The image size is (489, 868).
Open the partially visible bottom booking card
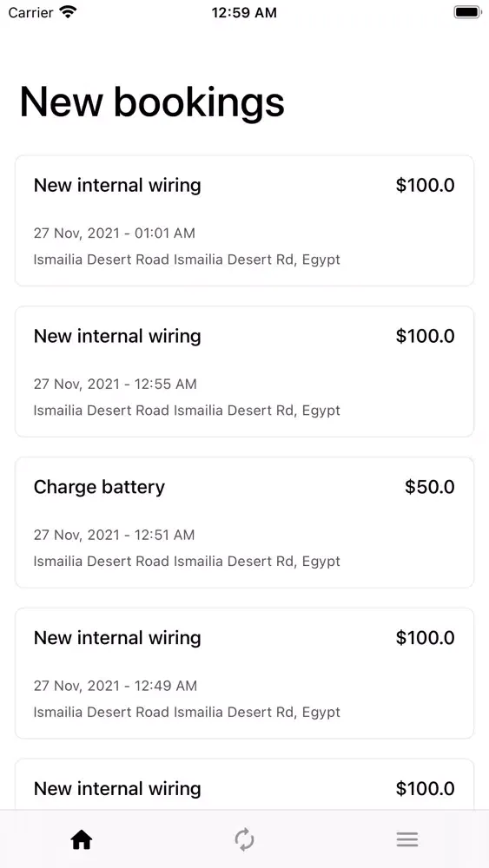coord(244,785)
